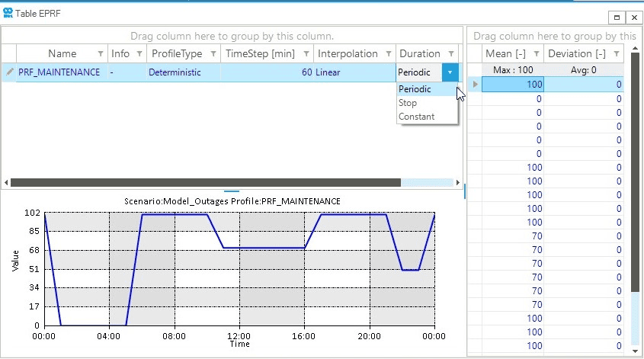This screenshot has height=359, width=644.
Task: Click the ProfileType column filter icon
Action: [x=213, y=54]
